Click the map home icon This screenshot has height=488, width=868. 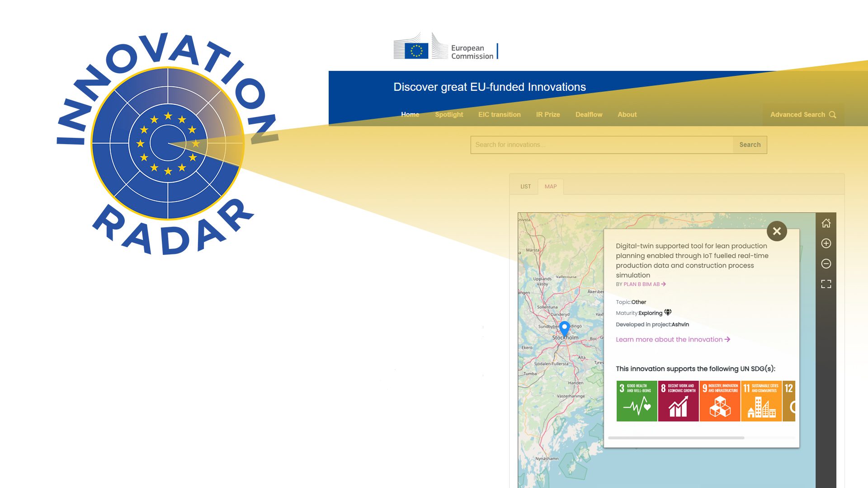click(x=826, y=223)
